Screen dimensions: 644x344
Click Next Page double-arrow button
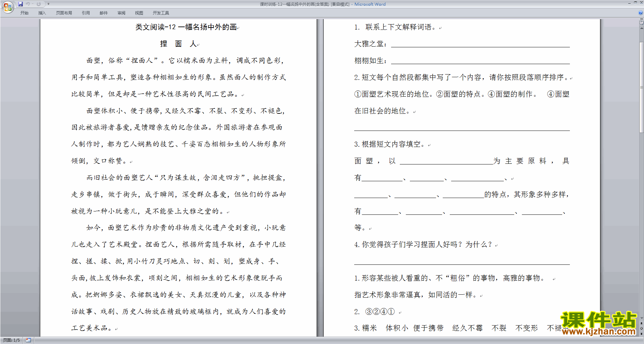pos(641,334)
